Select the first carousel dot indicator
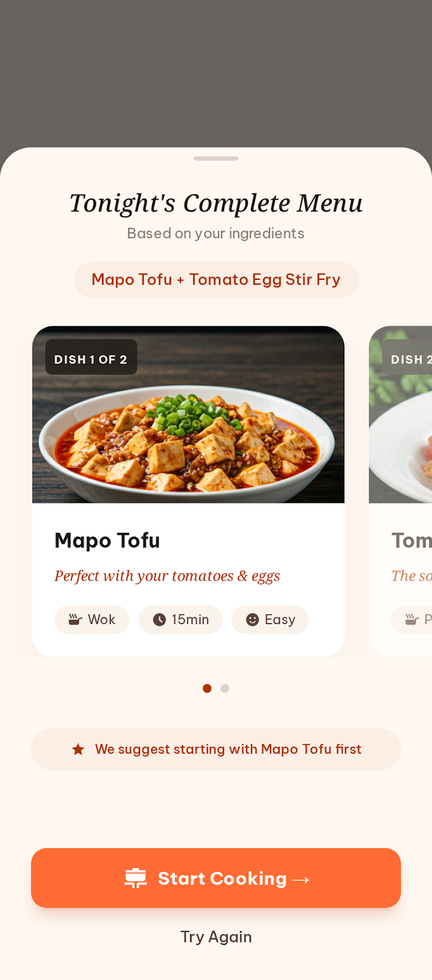The width and height of the screenshot is (432, 980). pos(207,688)
